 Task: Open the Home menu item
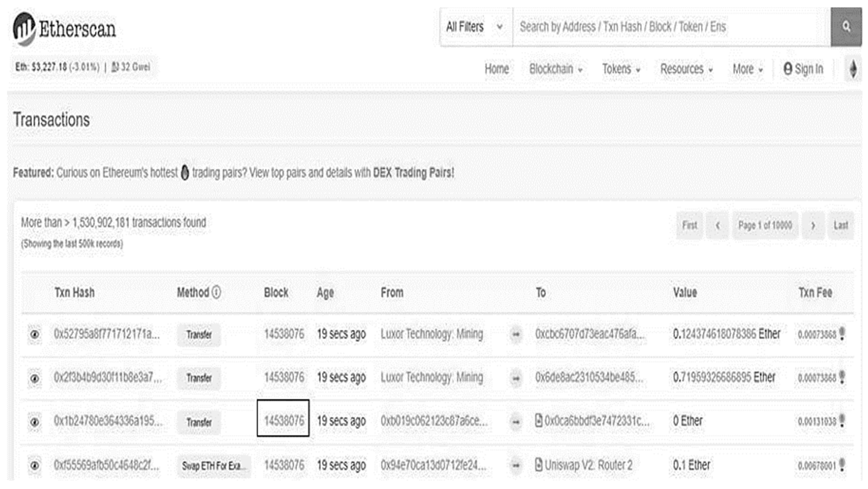497,69
